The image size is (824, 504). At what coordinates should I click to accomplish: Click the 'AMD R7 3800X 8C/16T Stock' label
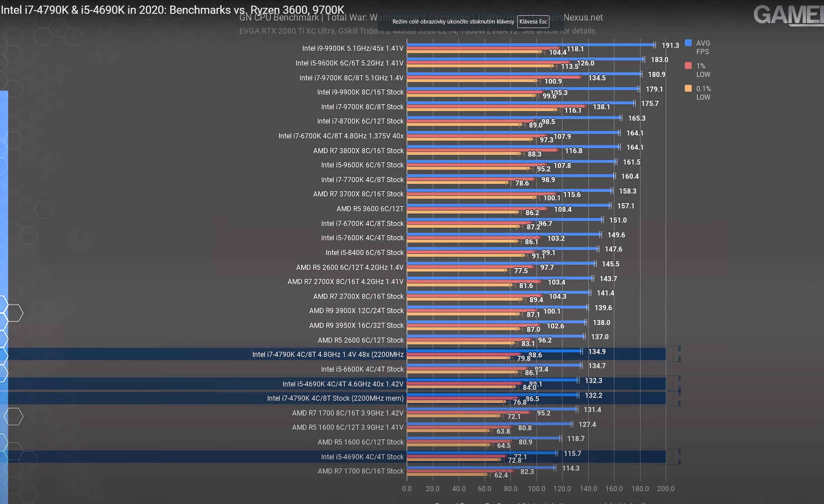click(x=358, y=151)
